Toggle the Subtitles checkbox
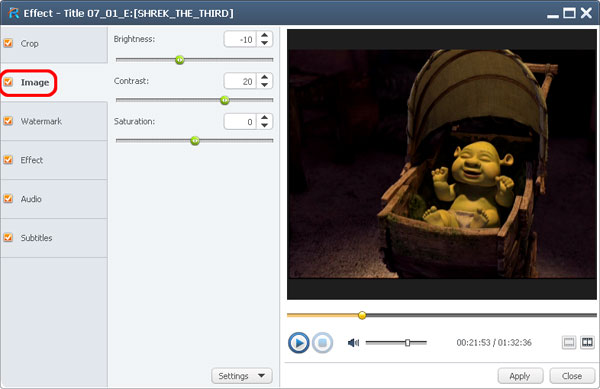This screenshot has width=600, height=389. 8,238
